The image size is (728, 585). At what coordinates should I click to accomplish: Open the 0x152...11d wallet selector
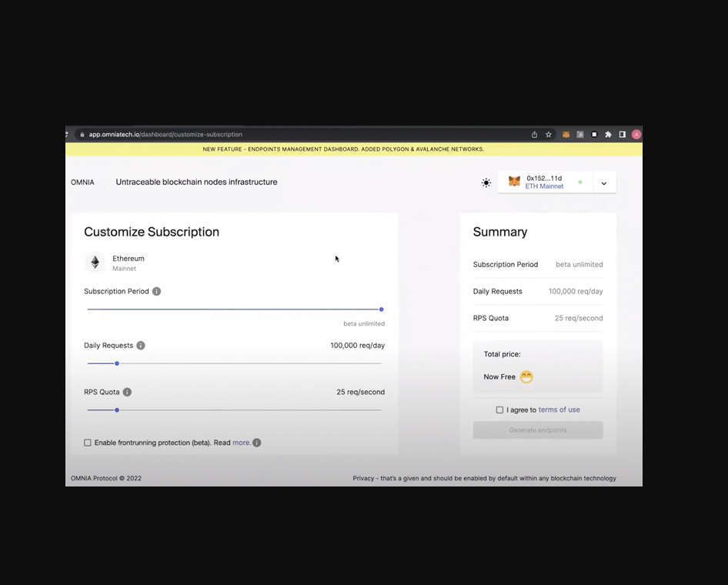(545, 182)
